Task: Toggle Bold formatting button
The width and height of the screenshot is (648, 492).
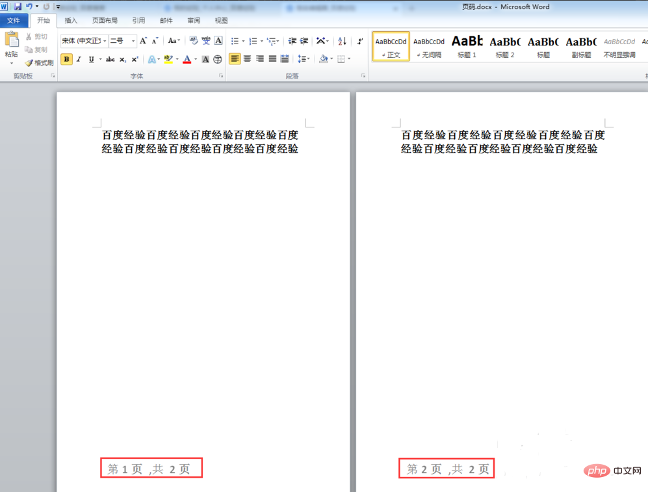Action: click(x=66, y=59)
